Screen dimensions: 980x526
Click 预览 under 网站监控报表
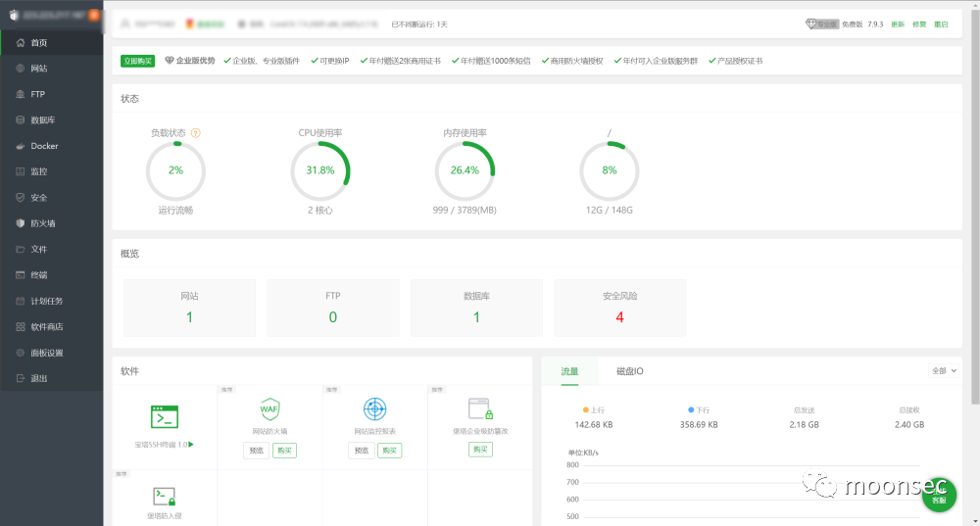click(362, 451)
